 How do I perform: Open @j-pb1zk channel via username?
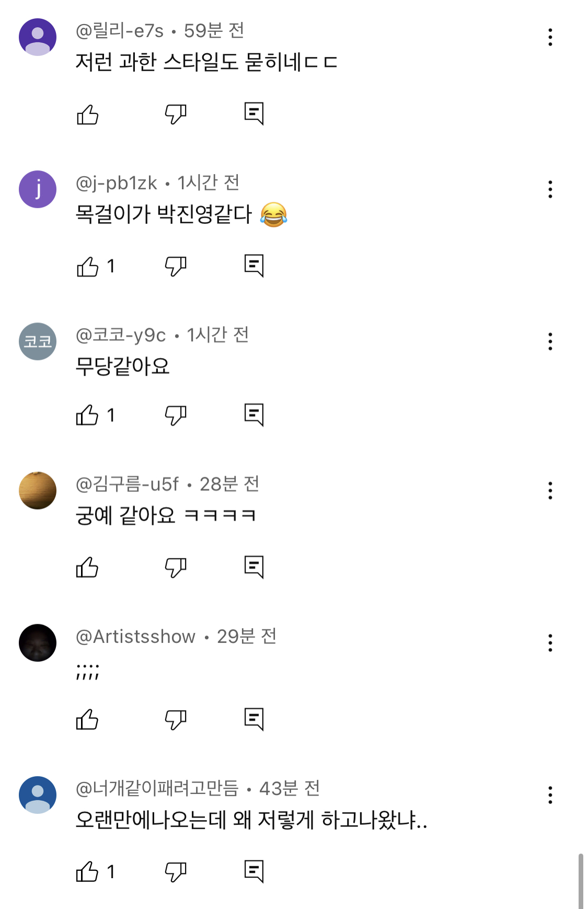pyautogui.click(x=116, y=183)
